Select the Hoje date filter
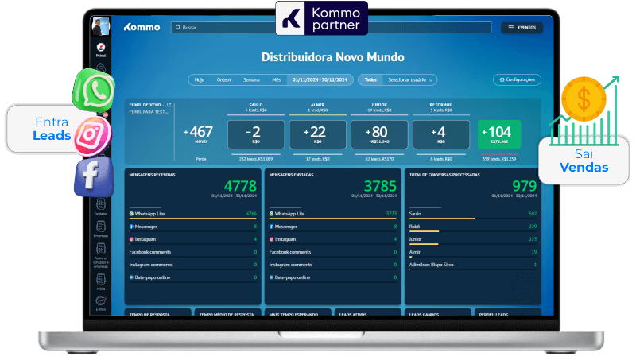Viewport: 636px width, 364px height. click(x=200, y=79)
